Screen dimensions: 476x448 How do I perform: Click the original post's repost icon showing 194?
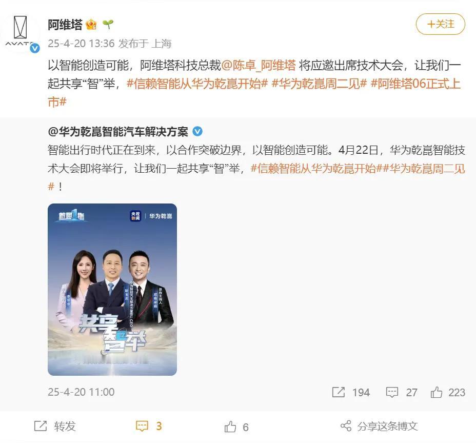coord(338,392)
